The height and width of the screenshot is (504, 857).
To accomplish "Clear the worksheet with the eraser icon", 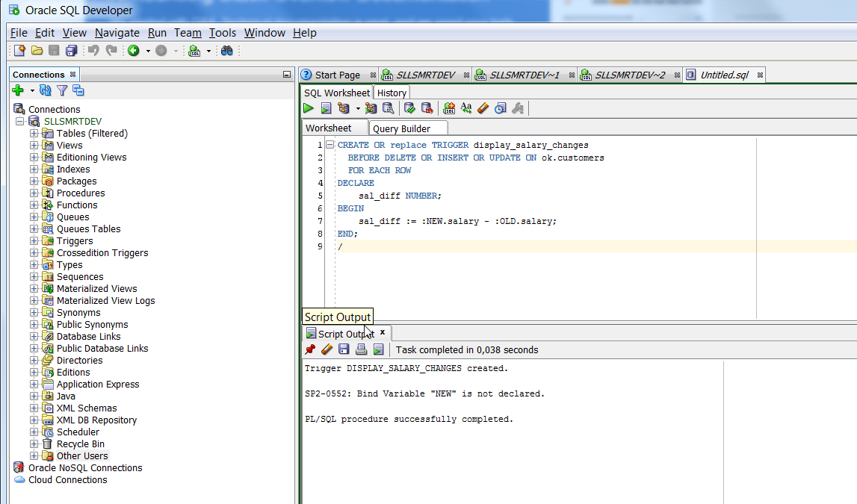I will [x=483, y=109].
